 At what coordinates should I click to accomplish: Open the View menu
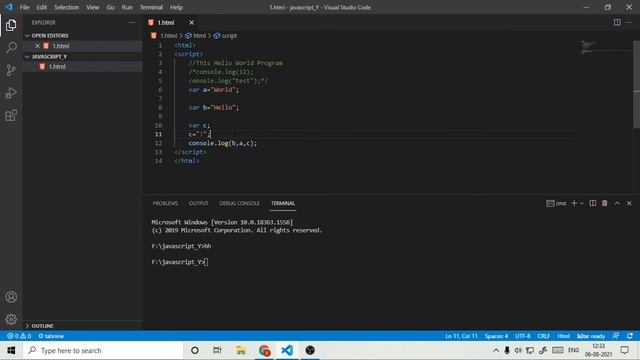93,7
